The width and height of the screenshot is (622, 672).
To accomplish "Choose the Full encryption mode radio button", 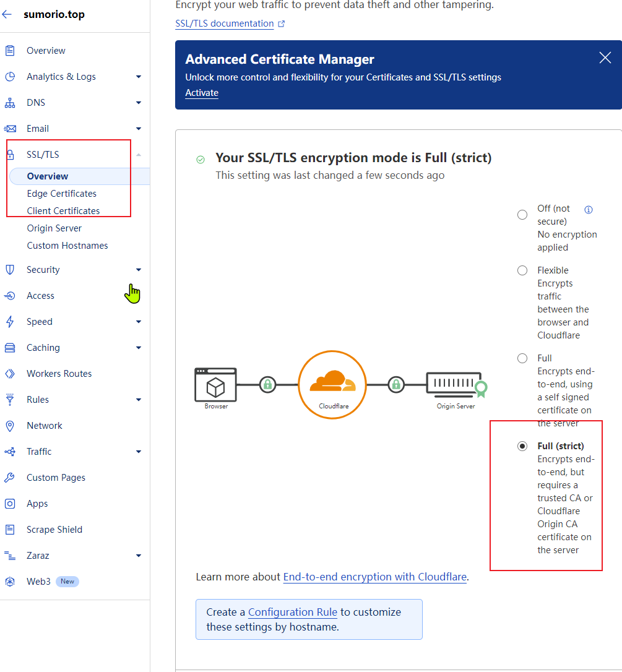I will [522, 358].
